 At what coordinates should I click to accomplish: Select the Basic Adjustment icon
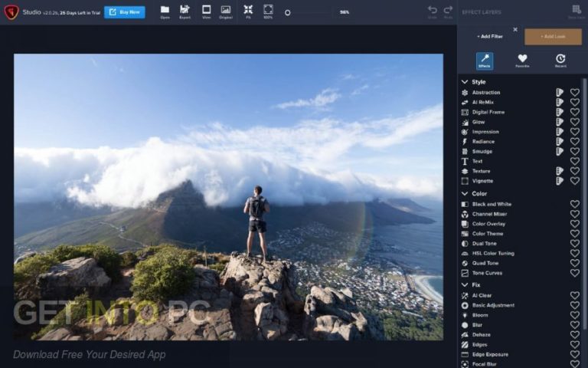click(465, 305)
